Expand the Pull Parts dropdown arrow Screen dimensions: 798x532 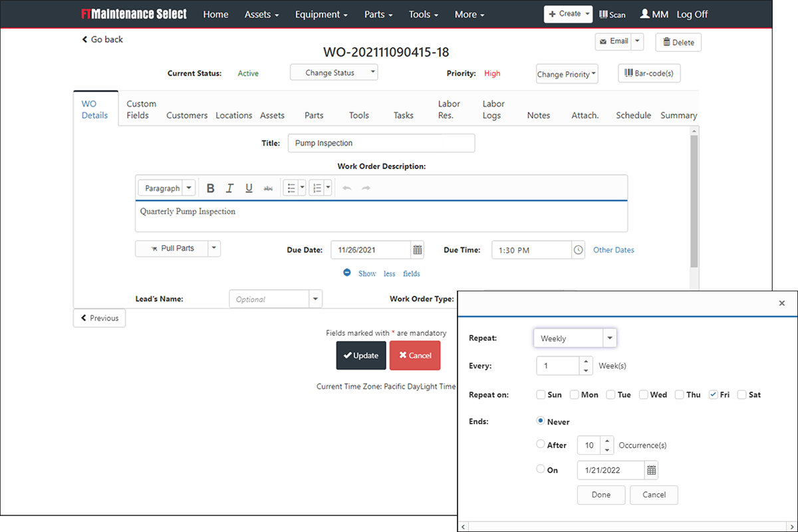(x=213, y=248)
